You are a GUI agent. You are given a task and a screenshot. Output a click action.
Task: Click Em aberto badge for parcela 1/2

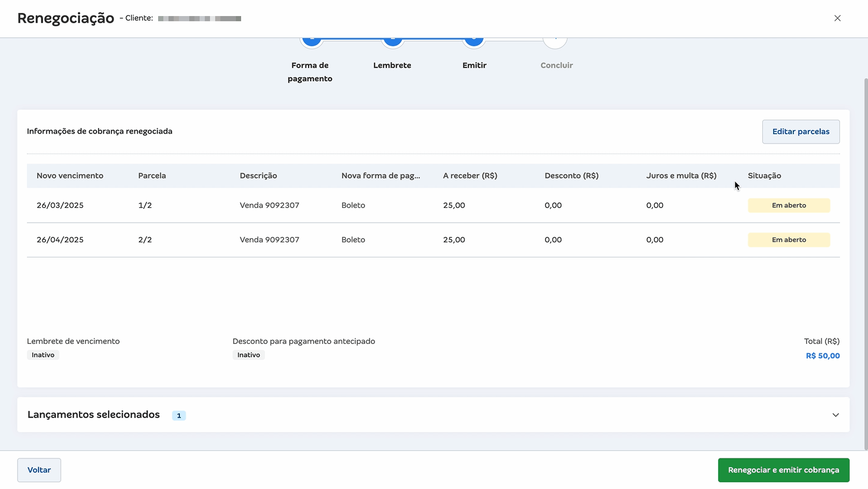[789, 205]
